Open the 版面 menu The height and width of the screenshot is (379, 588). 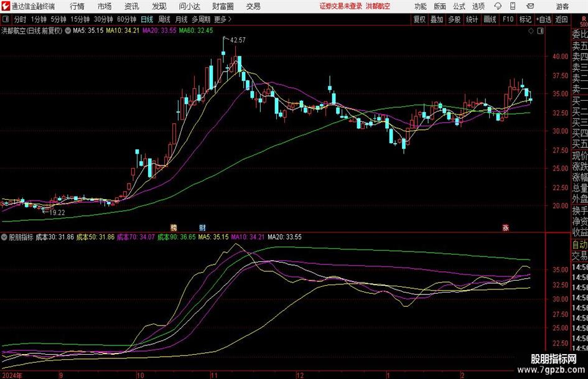[x=440, y=6]
